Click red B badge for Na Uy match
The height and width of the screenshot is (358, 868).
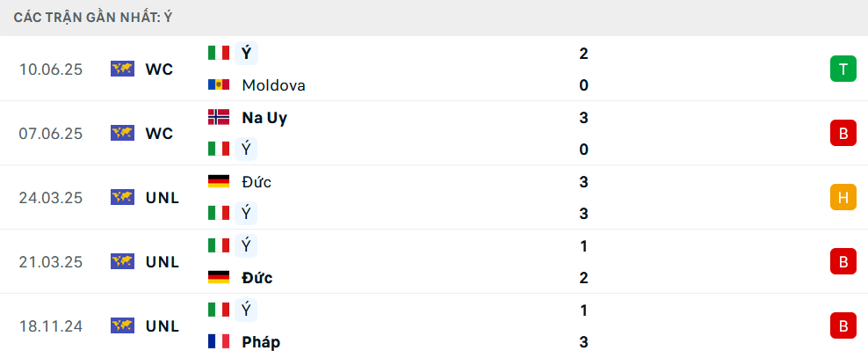(x=843, y=134)
